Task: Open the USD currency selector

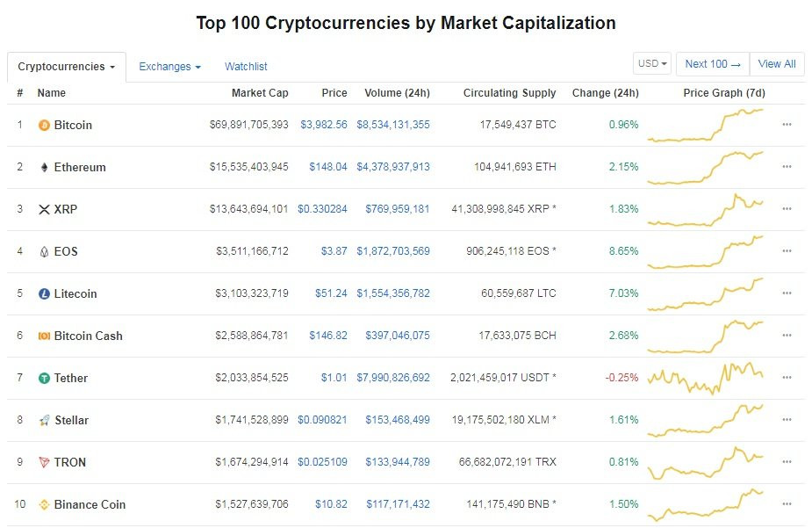Action: tap(653, 64)
